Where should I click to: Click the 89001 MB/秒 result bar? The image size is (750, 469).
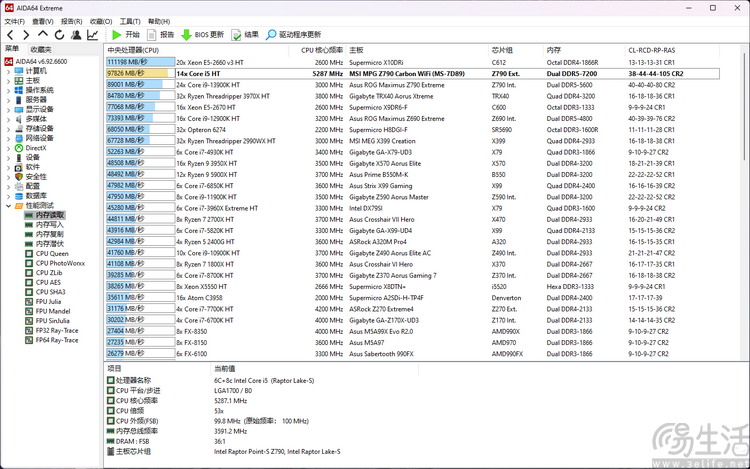click(141, 85)
